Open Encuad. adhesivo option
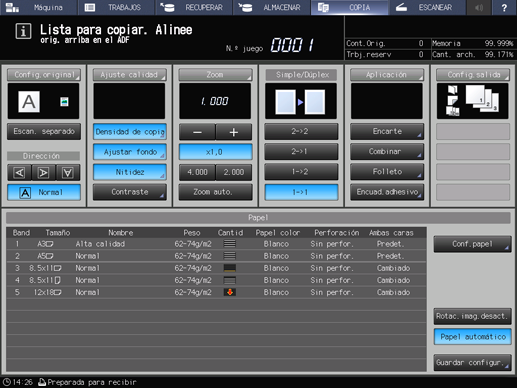 387,192
